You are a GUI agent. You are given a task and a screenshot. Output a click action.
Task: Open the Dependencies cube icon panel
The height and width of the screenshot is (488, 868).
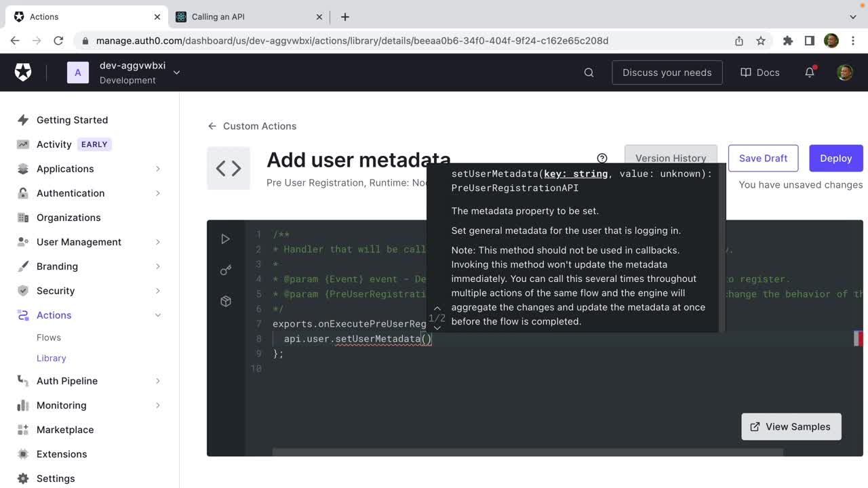point(226,302)
